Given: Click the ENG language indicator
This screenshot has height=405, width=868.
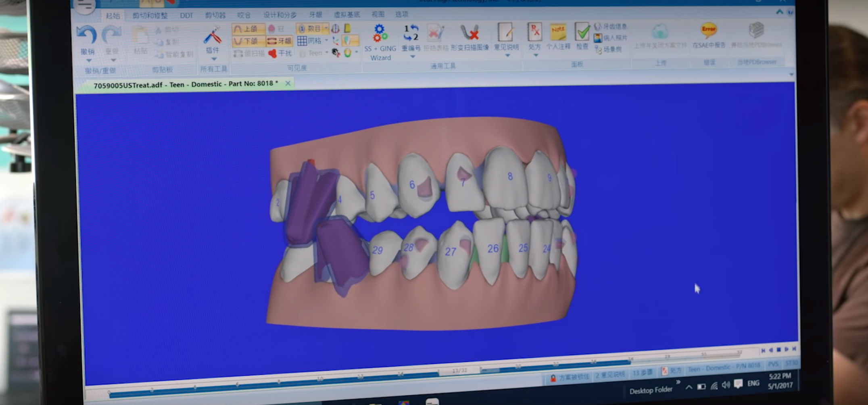Looking at the screenshot, I should click(753, 383).
